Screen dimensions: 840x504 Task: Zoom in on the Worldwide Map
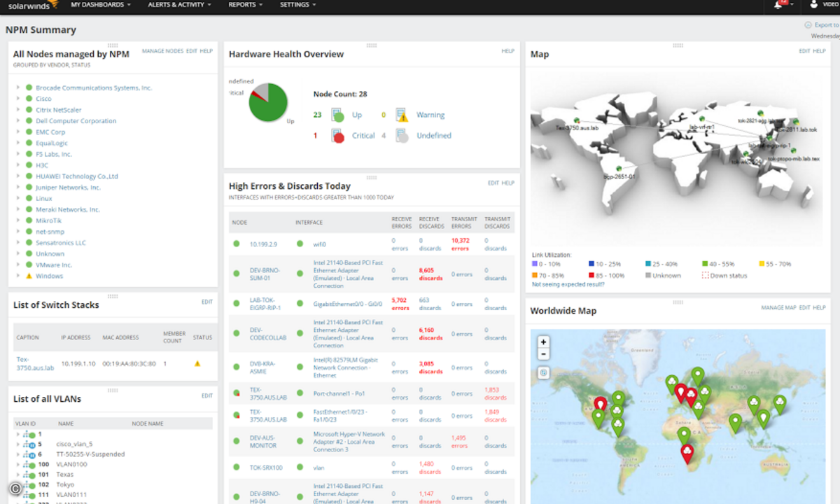(x=544, y=342)
